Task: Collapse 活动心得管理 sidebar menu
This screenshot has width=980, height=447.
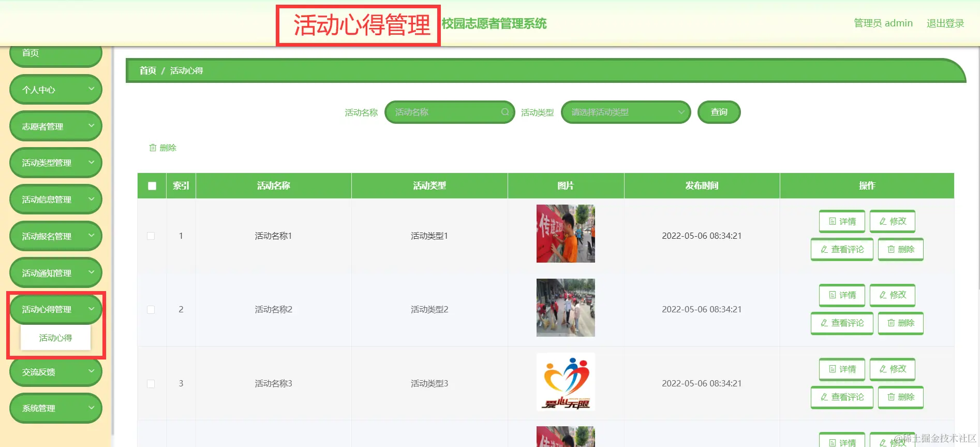Action: (x=56, y=309)
